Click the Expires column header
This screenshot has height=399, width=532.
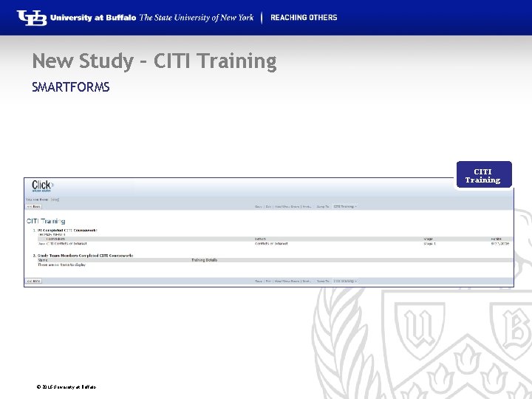pyautogui.click(x=496, y=239)
